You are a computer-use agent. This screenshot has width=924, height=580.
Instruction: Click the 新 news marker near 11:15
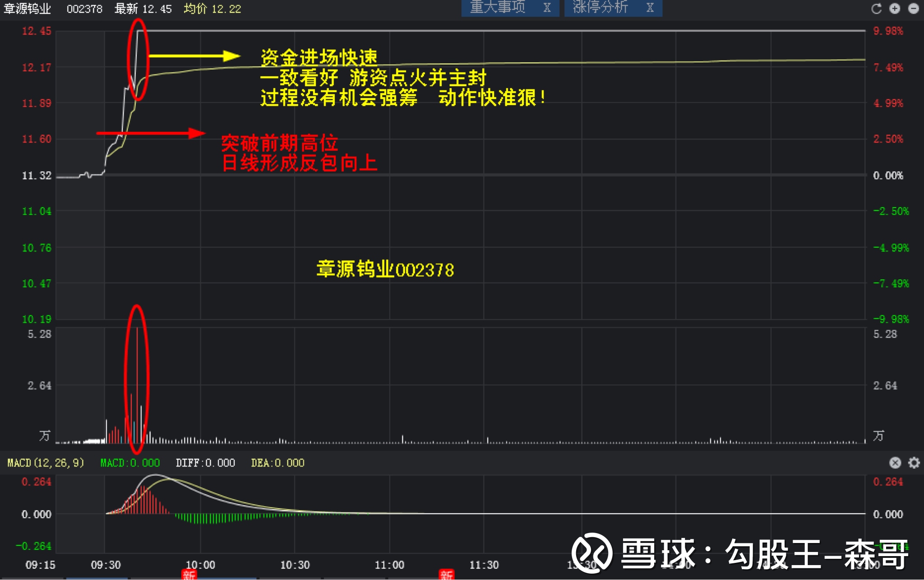click(446, 575)
